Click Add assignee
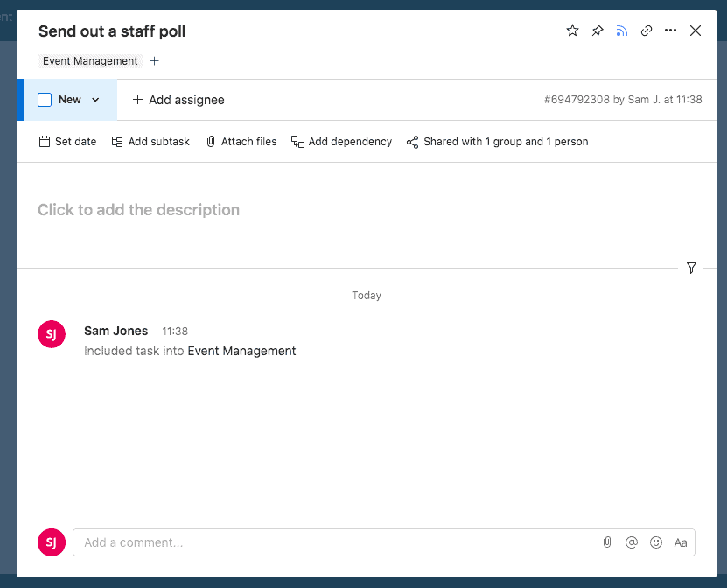This screenshot has width=727, height=588. click(178, 100)
